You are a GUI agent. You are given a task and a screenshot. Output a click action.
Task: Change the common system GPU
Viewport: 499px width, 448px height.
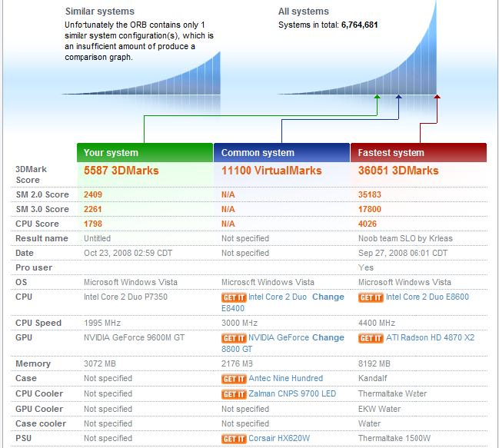click(x=328, y=337)
